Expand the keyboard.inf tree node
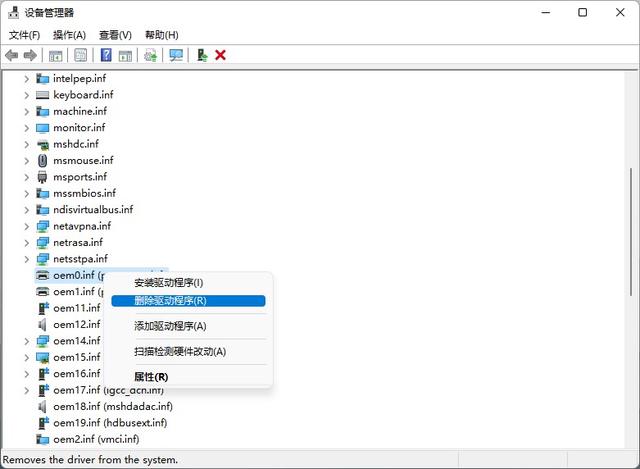640x469 pixels. (27, 95)
